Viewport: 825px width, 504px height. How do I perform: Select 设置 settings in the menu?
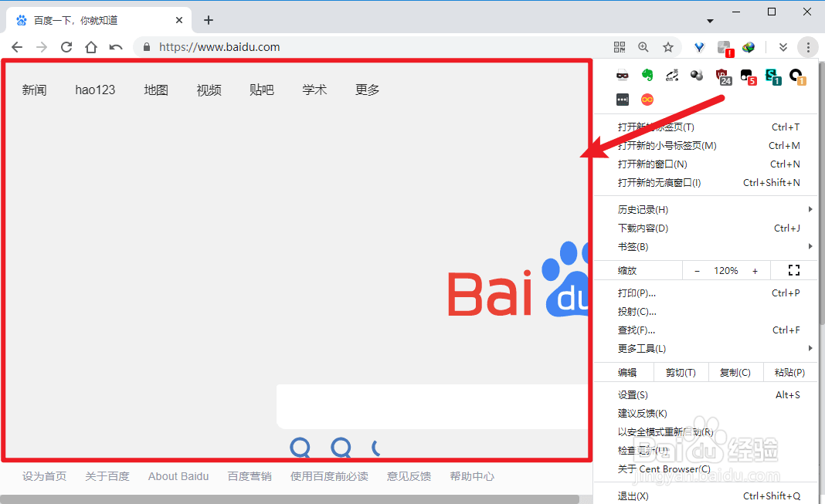point(631,394)
